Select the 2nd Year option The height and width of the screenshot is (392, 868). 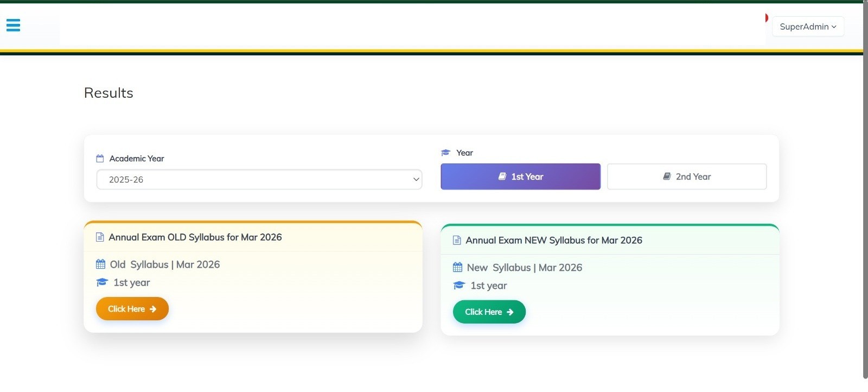(687, 176)
